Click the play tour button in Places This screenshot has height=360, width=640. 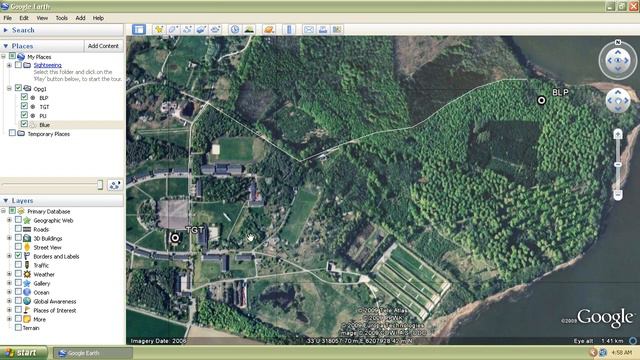pyautogui.click(x=115, y=185)
